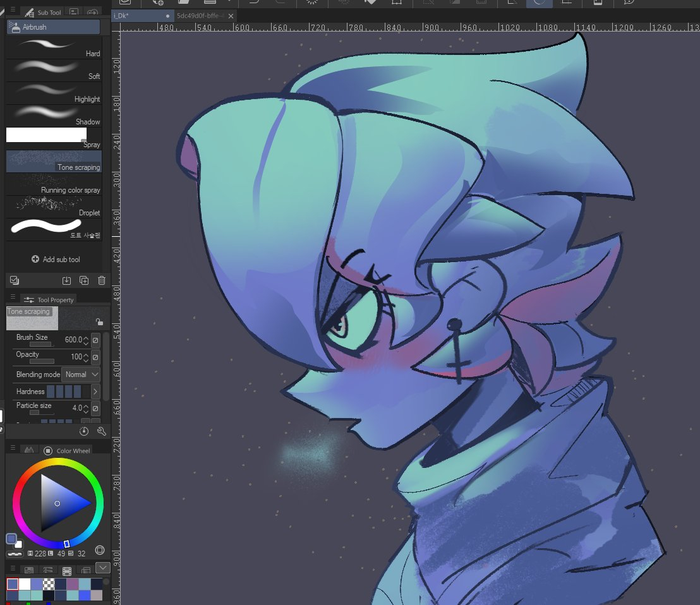Increase Brush Size using up stepper
This screenshot has height=605, width=700.
tap(86, 337)
